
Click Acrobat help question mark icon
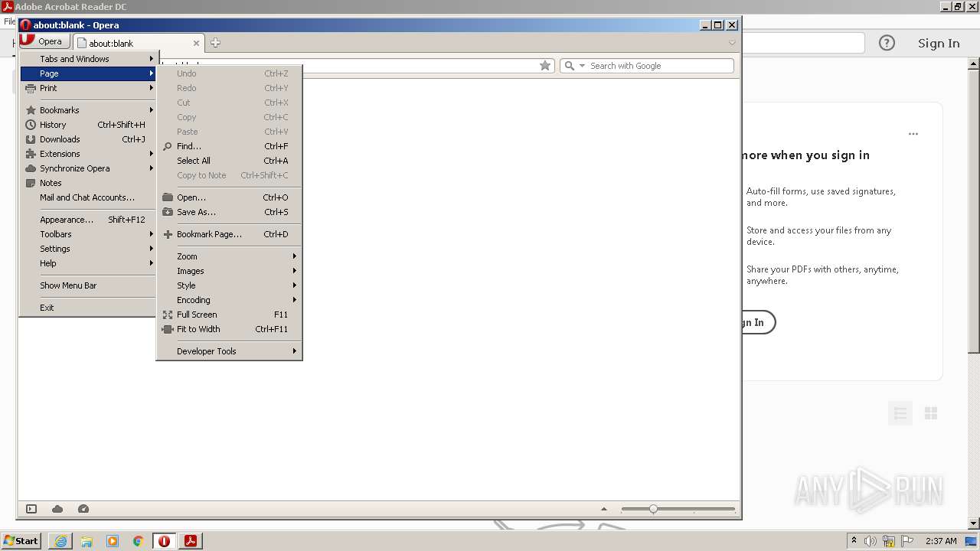(x=887, y=43)
